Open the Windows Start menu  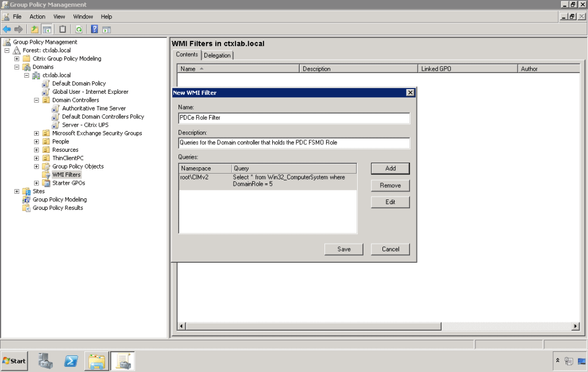click(14, 361)
